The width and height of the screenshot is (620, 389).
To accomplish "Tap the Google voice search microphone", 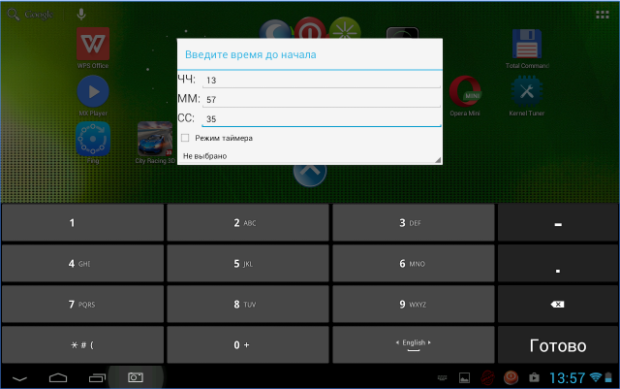I will 81,14.
